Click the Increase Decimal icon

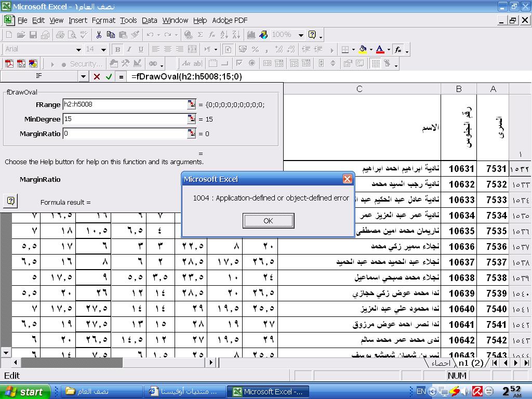(279, 49)
